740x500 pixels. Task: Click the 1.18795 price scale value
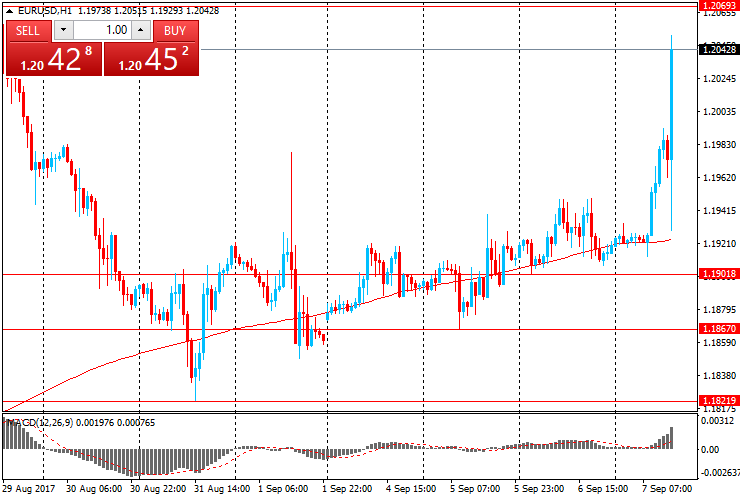(x=719, y=310)
